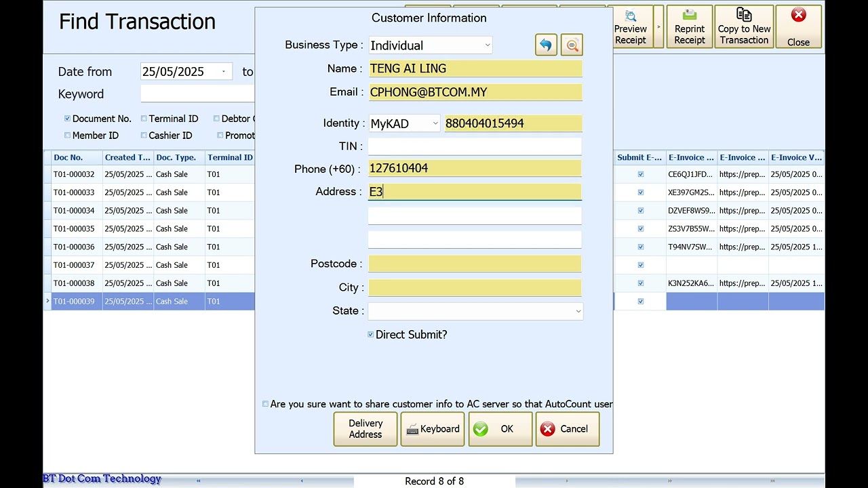Click the Name field TENG AI LING
The height and width of the screenshot is (488, 868).
click(x=475, y=68)
